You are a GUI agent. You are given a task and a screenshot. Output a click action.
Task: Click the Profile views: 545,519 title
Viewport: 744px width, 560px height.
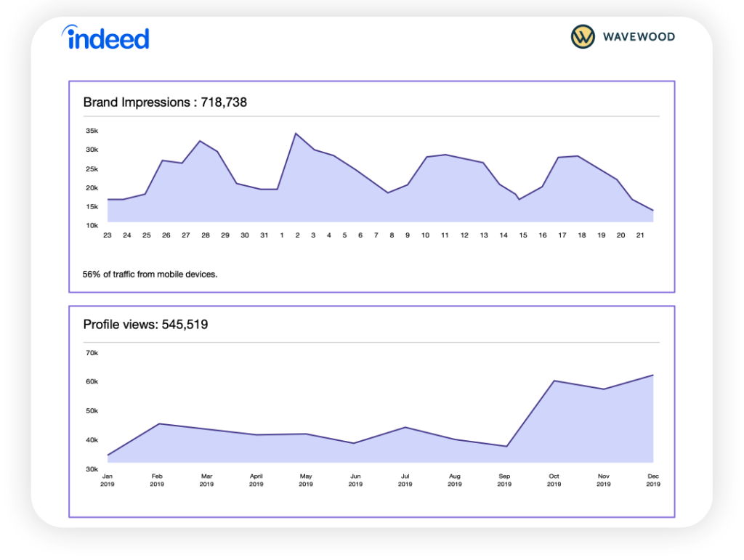(145, 325)
